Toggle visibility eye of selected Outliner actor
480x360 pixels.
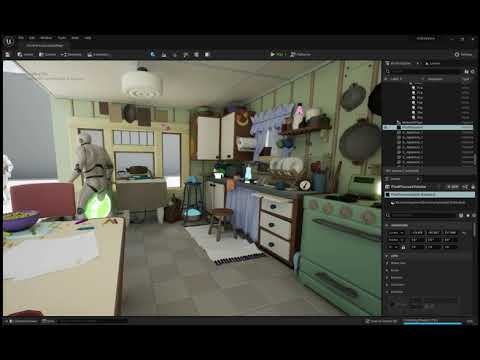coord(386,127)
